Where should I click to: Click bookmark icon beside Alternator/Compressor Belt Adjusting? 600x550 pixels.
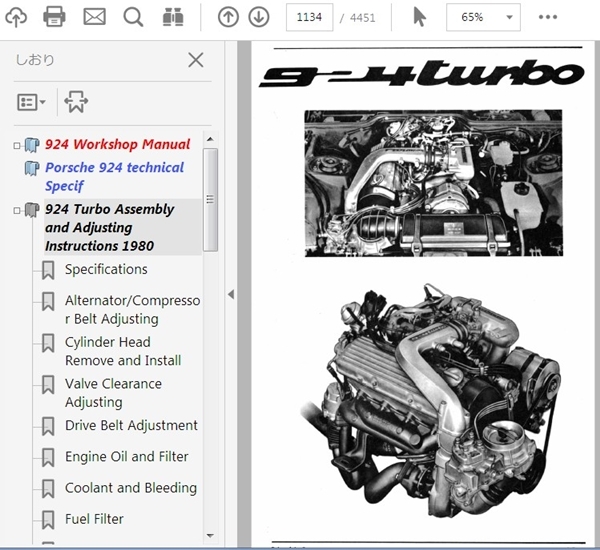[48, 301]
